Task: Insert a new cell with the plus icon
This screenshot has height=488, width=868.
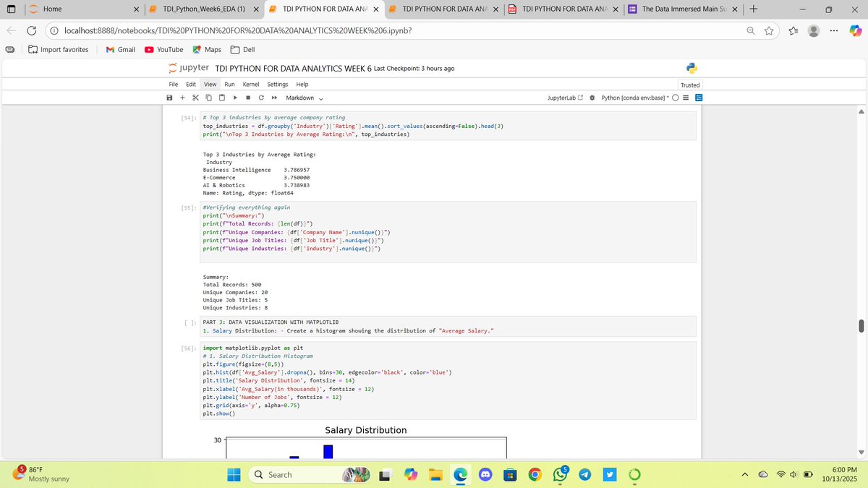Action: 182,98
